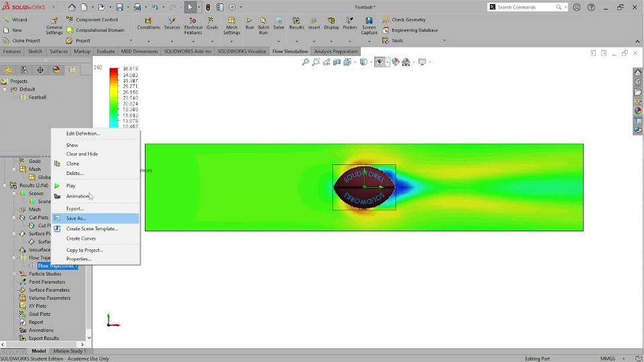Click the Results ribbon tool

coord(296,24)
